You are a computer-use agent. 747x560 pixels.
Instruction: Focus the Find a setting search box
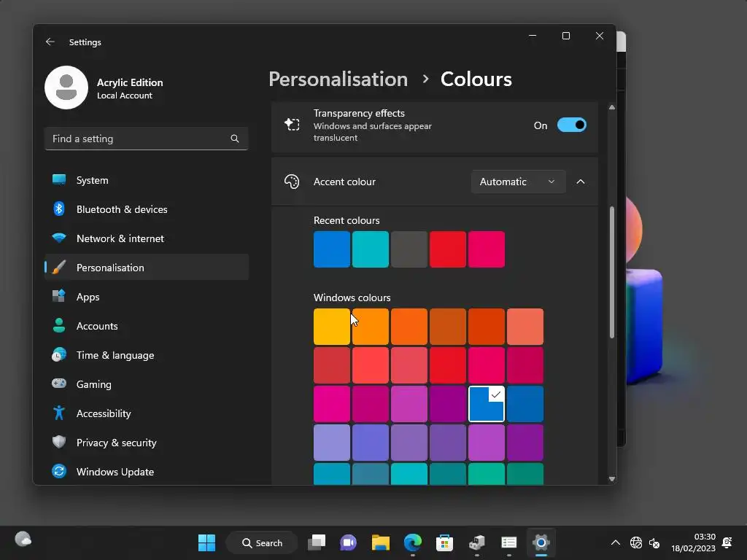pyautogui.click(x=146, y=139)
